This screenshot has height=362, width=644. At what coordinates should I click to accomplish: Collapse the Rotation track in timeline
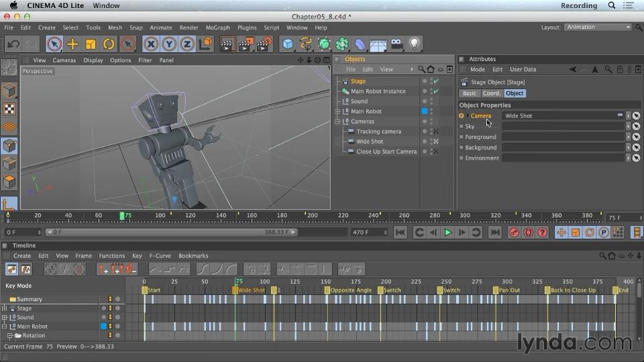pyautogui.click(x=10, y=336)
